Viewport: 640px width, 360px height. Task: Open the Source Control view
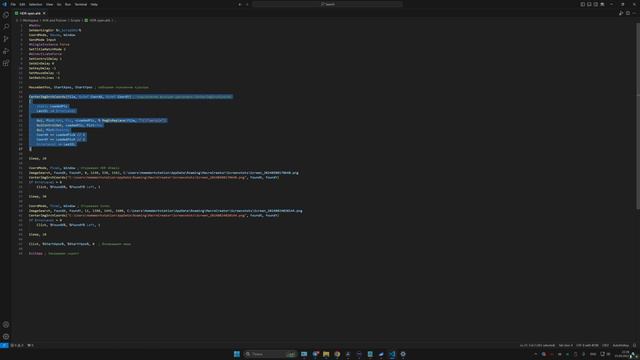coord(6,39)
